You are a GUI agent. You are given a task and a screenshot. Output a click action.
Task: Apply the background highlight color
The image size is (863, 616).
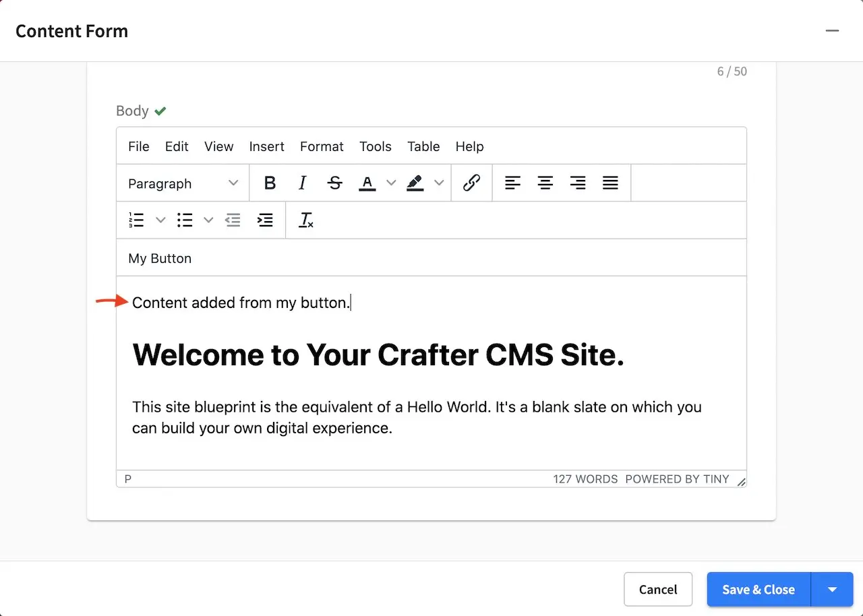coord(415,183)
